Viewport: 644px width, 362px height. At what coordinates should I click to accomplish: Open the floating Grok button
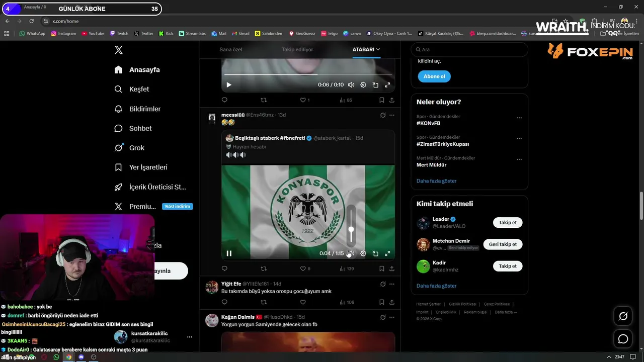tap(623, 316)
